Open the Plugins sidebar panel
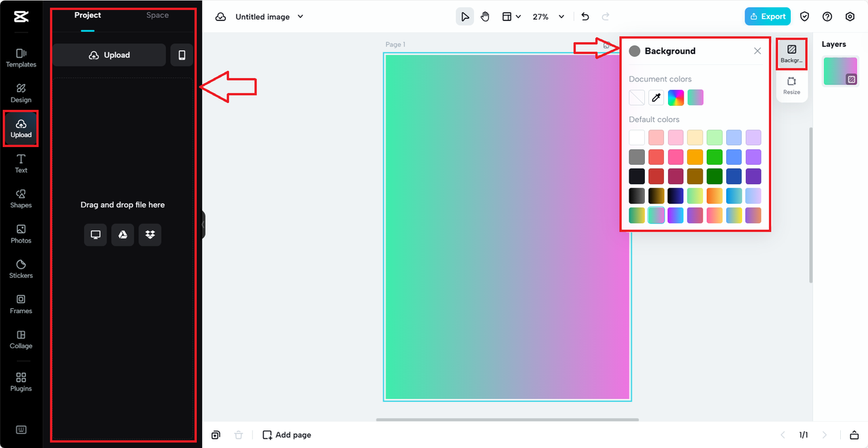 coord(21,382)
